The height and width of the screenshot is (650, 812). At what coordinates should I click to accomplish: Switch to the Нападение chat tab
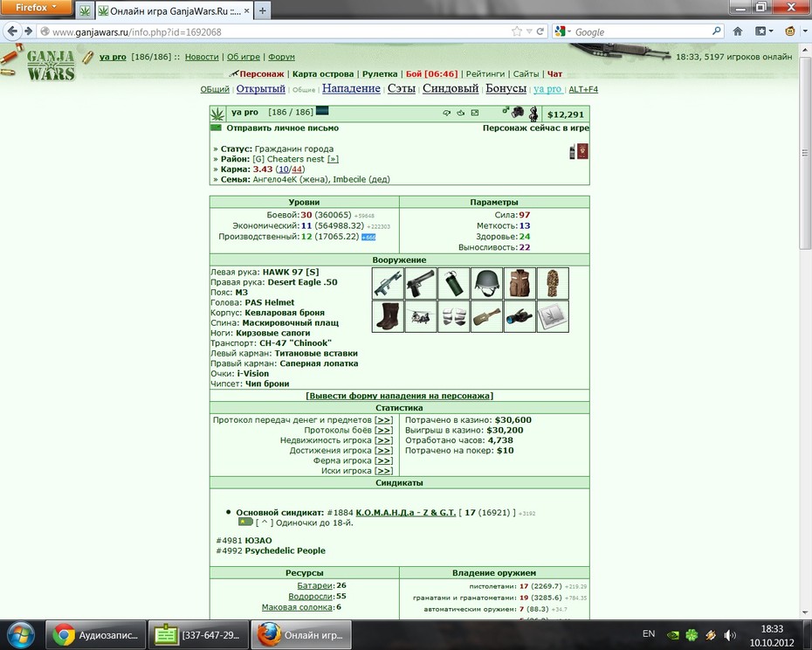pyautogui.click(x=351, y=88)
